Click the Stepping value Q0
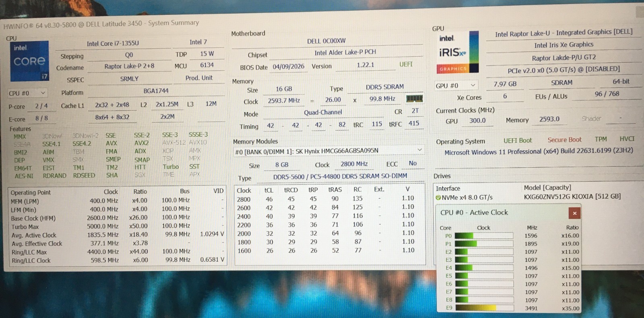 (129, 55)
